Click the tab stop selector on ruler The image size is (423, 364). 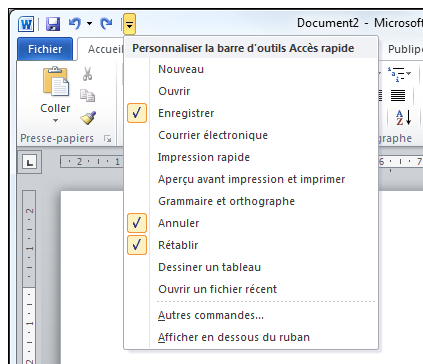point(30,163)
